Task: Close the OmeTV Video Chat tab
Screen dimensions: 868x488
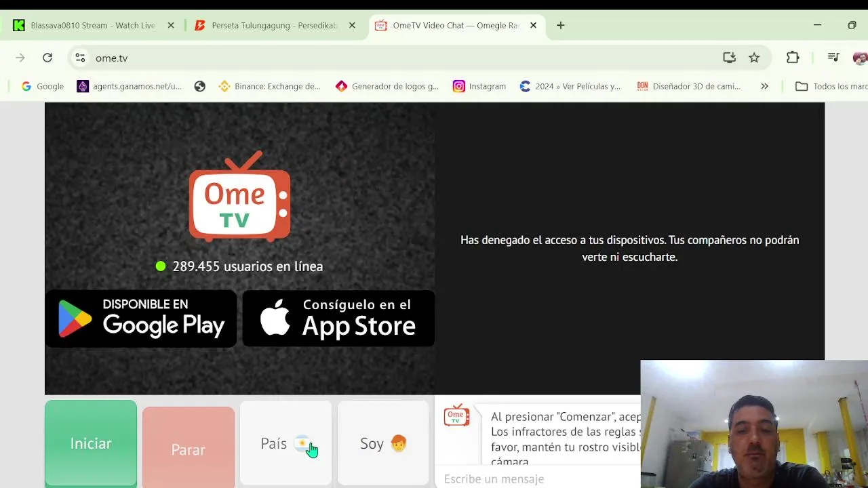Action: (x=533, y=25)
